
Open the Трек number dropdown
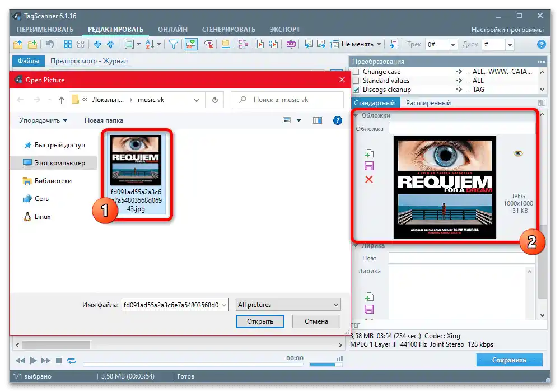tap(453, 45)
